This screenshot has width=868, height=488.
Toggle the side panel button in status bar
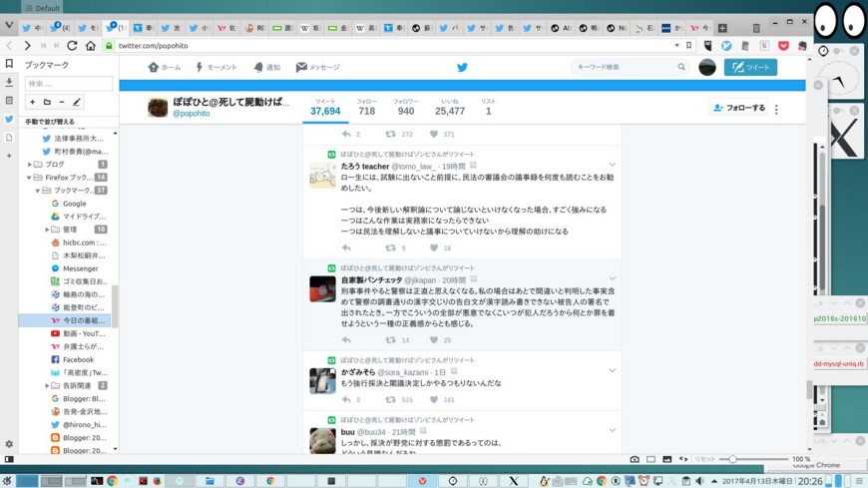click(x=9, y=459)
